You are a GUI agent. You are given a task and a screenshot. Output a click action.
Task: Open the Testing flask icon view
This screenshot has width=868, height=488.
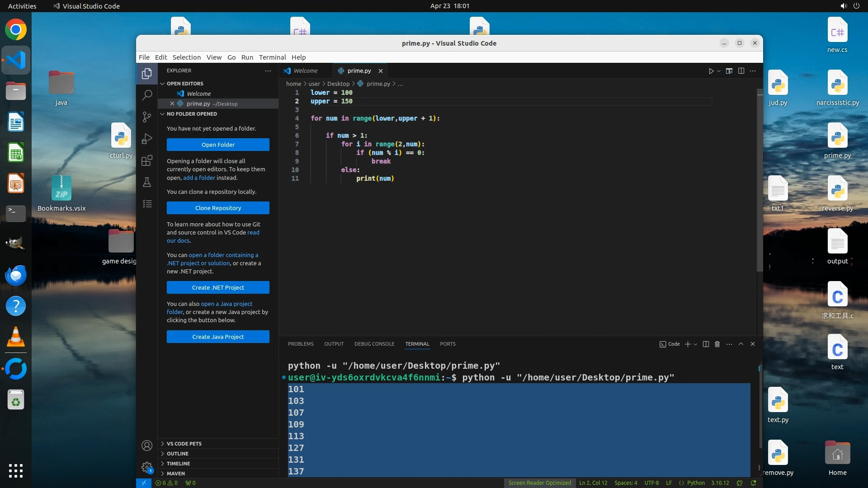click(147, 182)
